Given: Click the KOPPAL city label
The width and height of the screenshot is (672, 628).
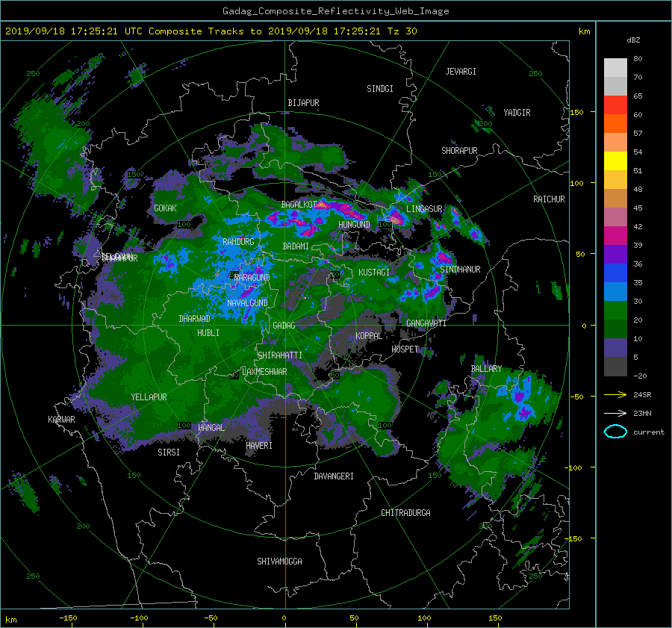Looking at the screenshot, I should 369,336.
